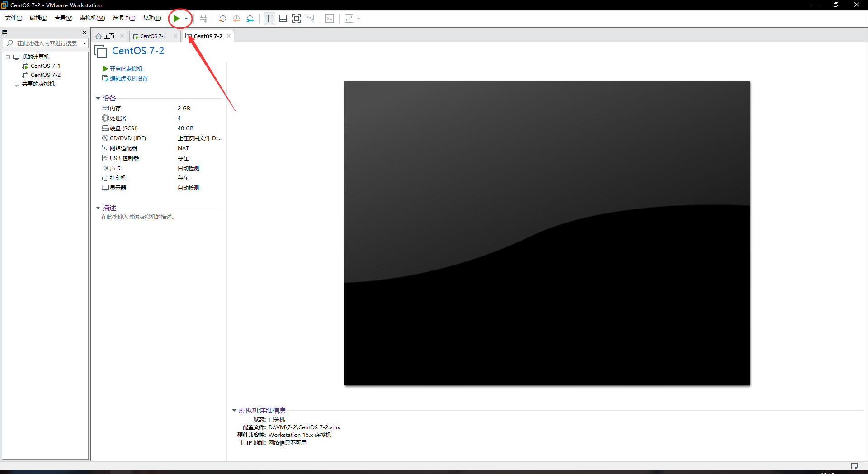Viewport: 868px width, 474px height.
Task: Click the 处理器 processor device row
Action: coord(162,118)
